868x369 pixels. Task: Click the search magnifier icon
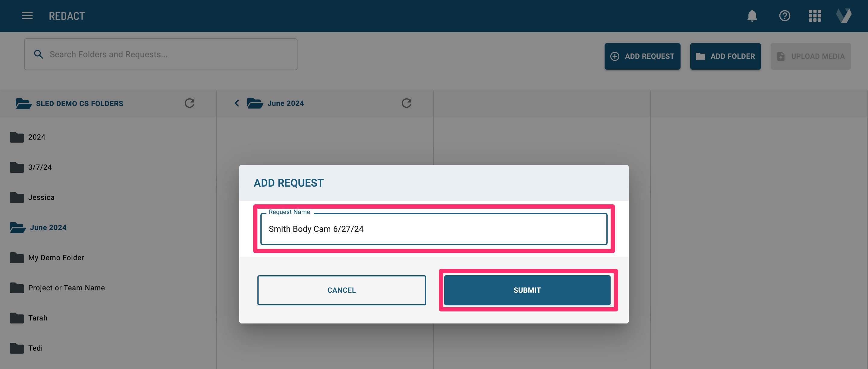pyautogui.click(x=38, y=54)
